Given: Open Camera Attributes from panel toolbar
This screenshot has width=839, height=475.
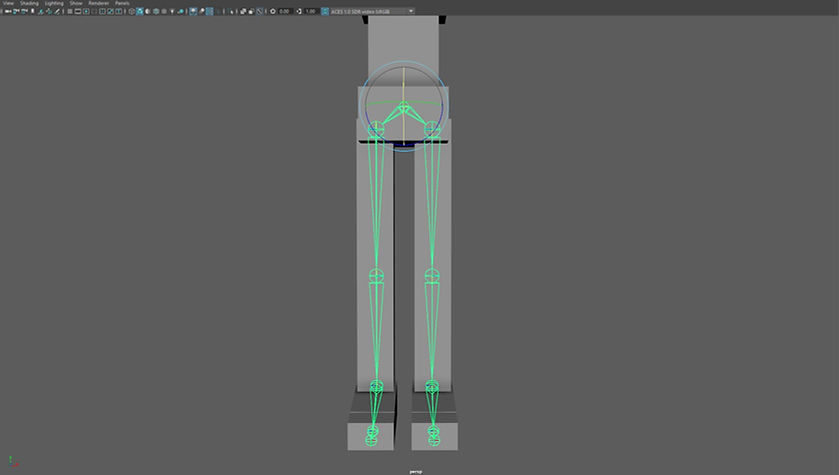Looking at the screenshot, I should click(24, 11).
